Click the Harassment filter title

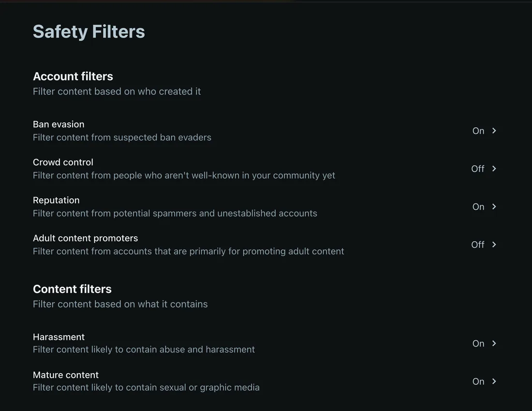(x=59, y=337)
